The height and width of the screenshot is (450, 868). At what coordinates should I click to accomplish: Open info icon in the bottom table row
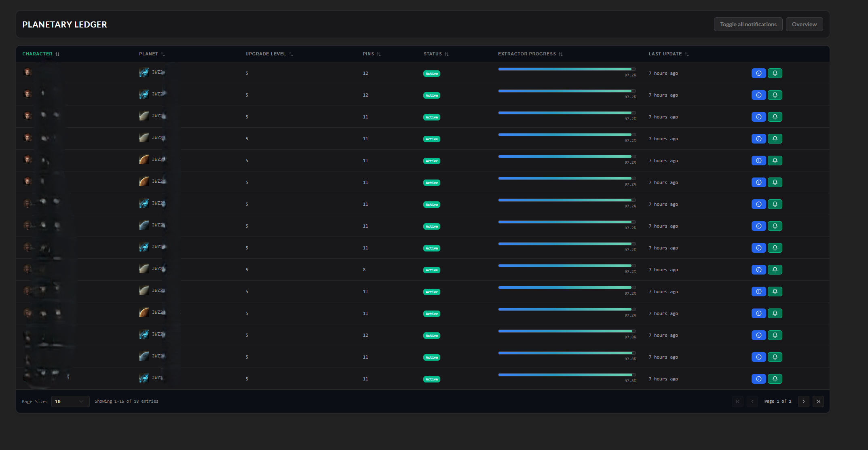coord(758,379)
